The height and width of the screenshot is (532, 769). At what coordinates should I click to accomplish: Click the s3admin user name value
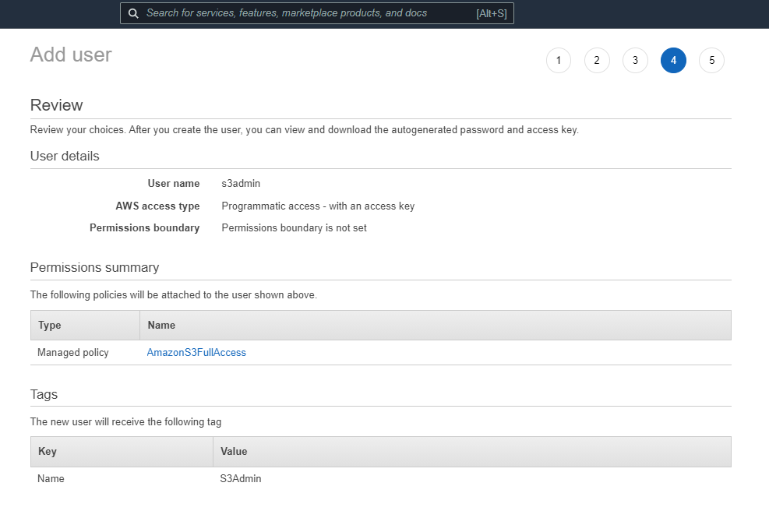pos(239,183)
